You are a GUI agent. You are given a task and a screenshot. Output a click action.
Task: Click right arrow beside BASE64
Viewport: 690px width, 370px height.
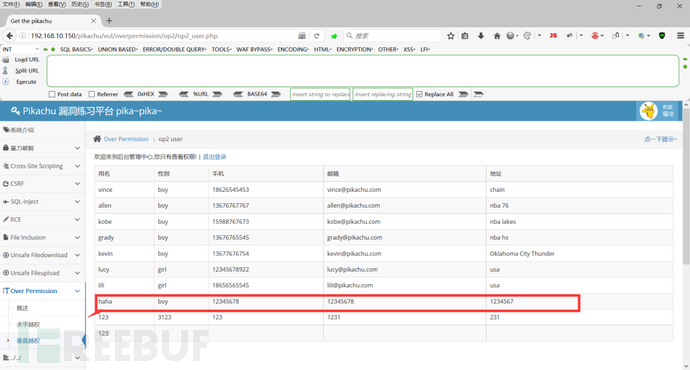point(276,94)
